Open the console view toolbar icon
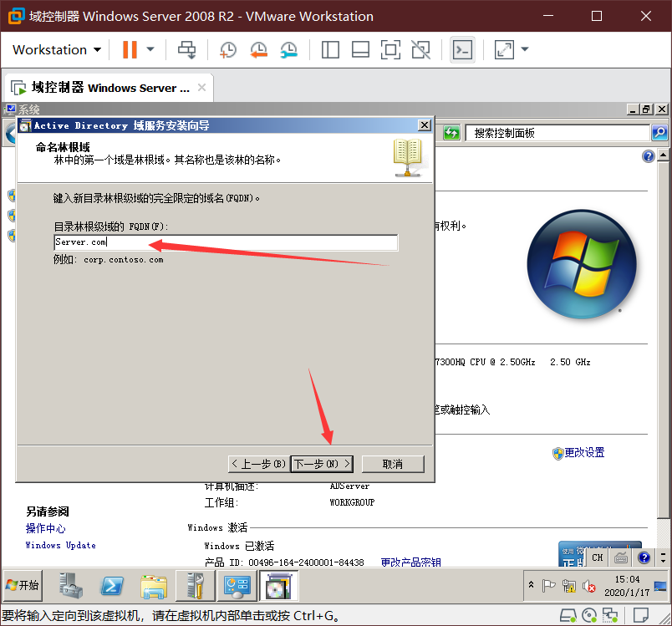The width and height of the screenshot is (672, 626). click(x=462, y=49)
